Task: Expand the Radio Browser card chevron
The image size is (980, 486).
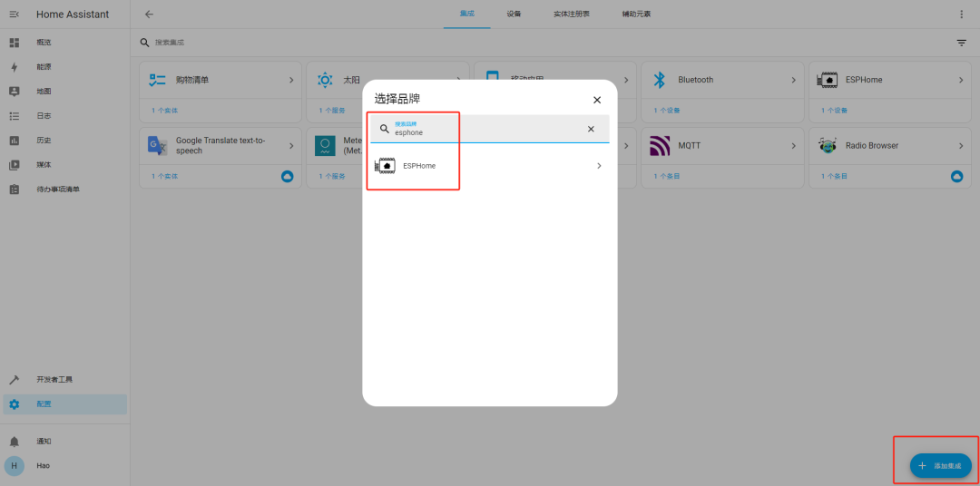Action: pyautogui.click(x=961, y=146)
